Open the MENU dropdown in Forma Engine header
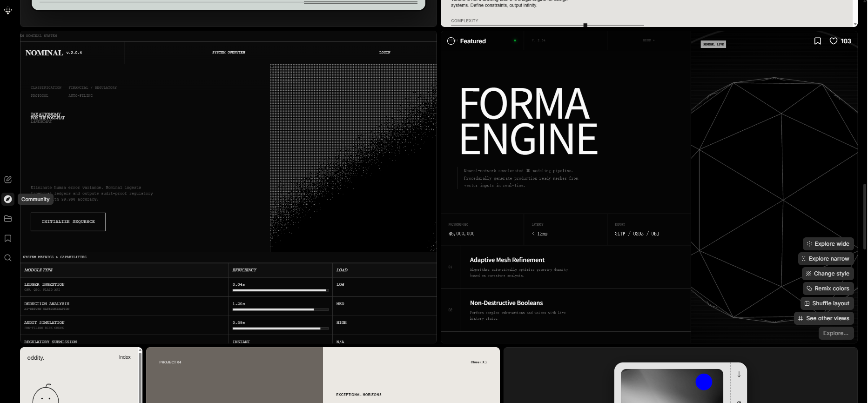 [649, 40]
